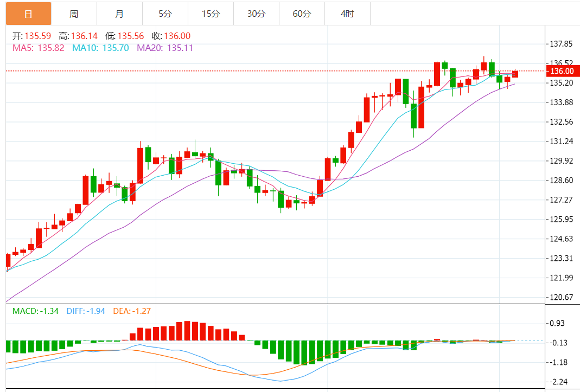Click the 低: 135.56 low price
Image resolution: width=580 pixels, height=392 pixels.
point(125,36)
